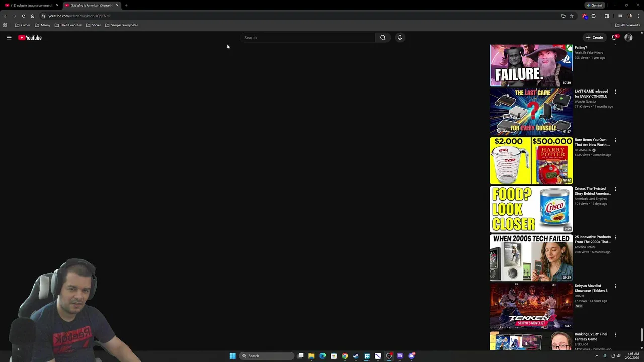Screen dimensions: 644x362
Task: Open the All Bookmarks folder
Action: click(627, 25)
